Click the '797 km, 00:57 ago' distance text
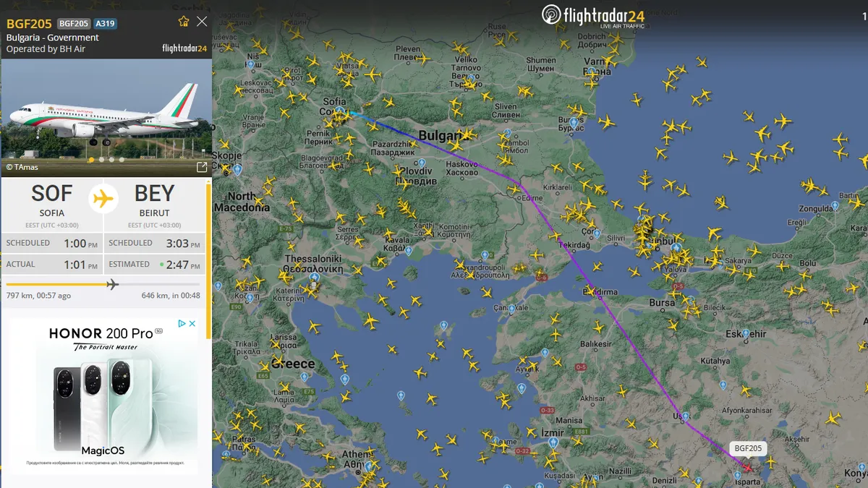The width and height of the screenshot is (868, 488). (x=38, y=296)
